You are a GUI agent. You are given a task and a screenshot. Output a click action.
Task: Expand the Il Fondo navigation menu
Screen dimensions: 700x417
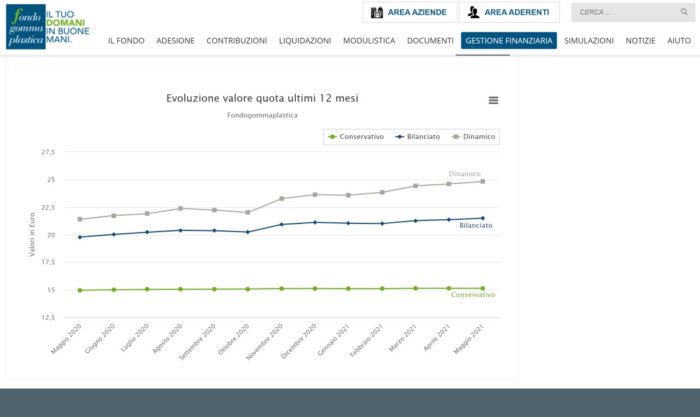[126, 41]
